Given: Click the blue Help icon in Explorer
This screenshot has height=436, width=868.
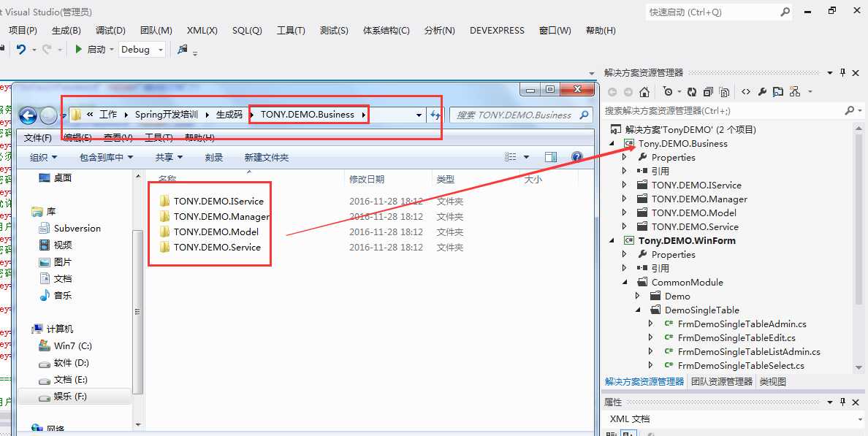Looking at the screenshot, I should pos(576,157).
